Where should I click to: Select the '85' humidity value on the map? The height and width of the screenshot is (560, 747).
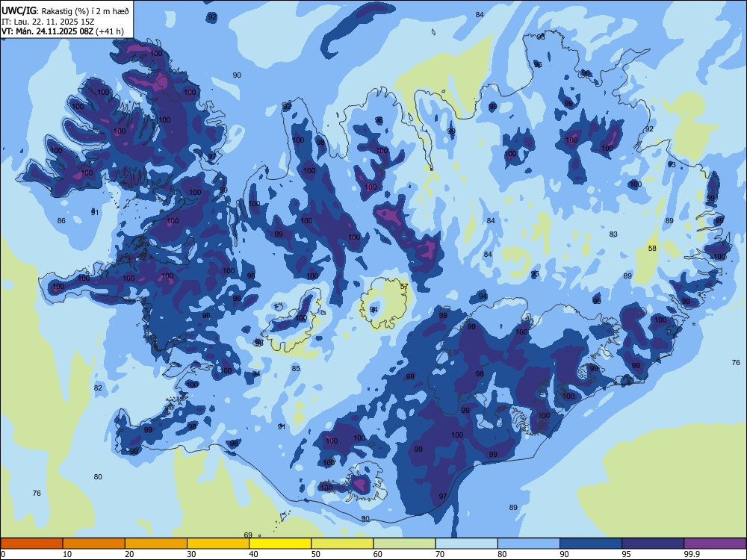(x=296, y=369)
